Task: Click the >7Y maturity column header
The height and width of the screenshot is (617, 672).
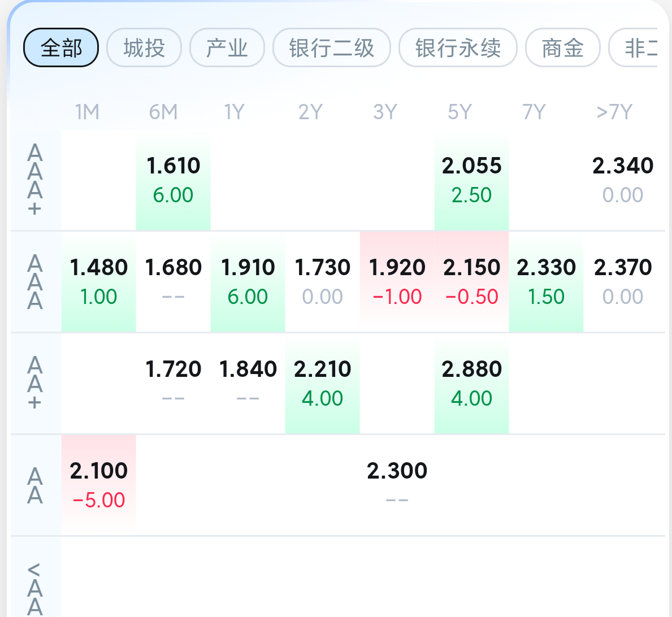Action: click(614, 112)
